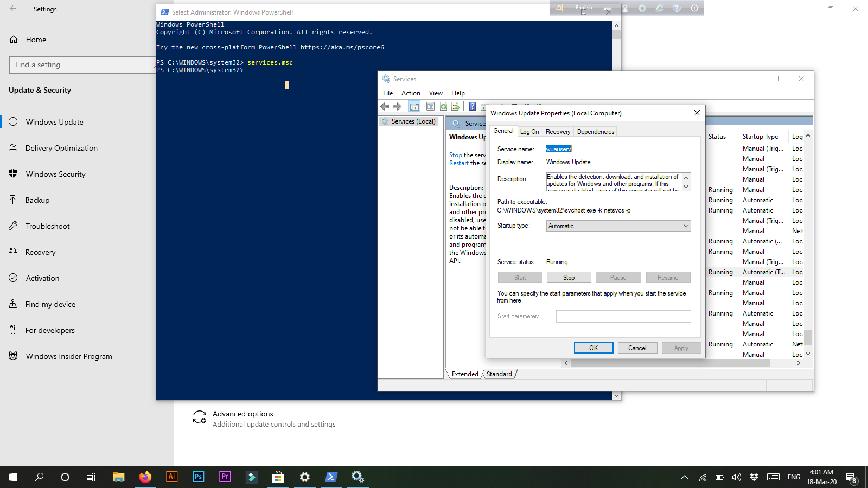This screenshot has height=488, width=868.
Task: Open For developers in Settings sidebar
Action: coord(50,330)
